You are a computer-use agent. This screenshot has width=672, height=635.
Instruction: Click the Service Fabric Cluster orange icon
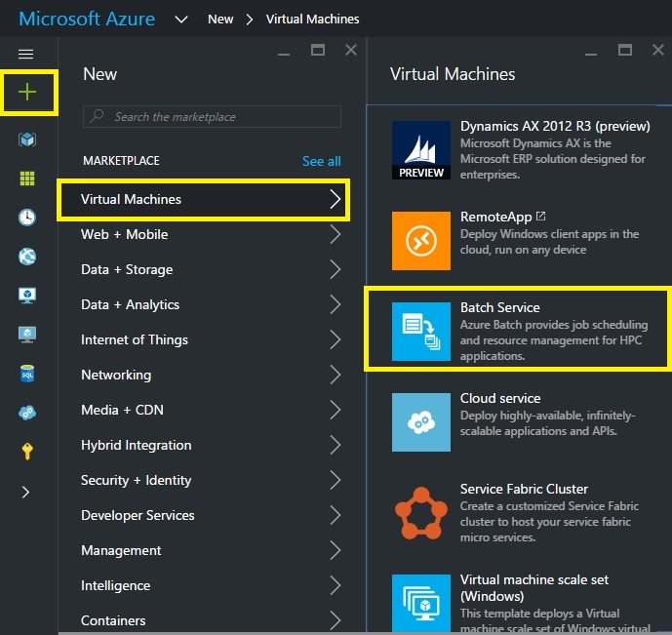coord(421,513)
